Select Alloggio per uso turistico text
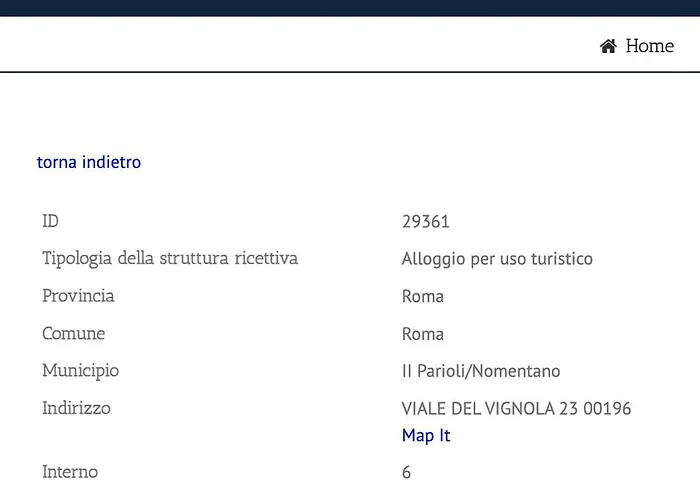The height and width of the screenshot is (500, 700). coord(497,259)
